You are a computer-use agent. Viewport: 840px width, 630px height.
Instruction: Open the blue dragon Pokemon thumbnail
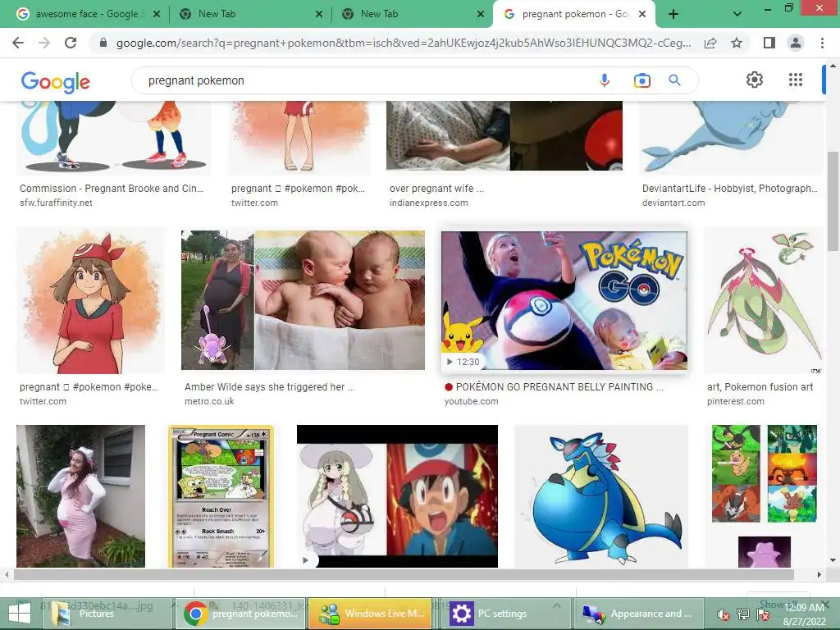point(601,496)
